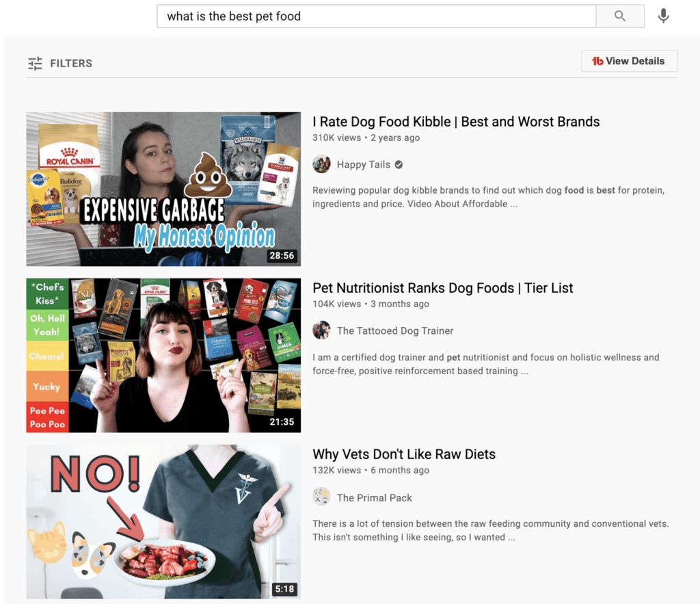The image size is (700, 604).
Task: Click the EXPENSIVE GARBAGE video thumbnail
Action: click(x=163, y=189)
